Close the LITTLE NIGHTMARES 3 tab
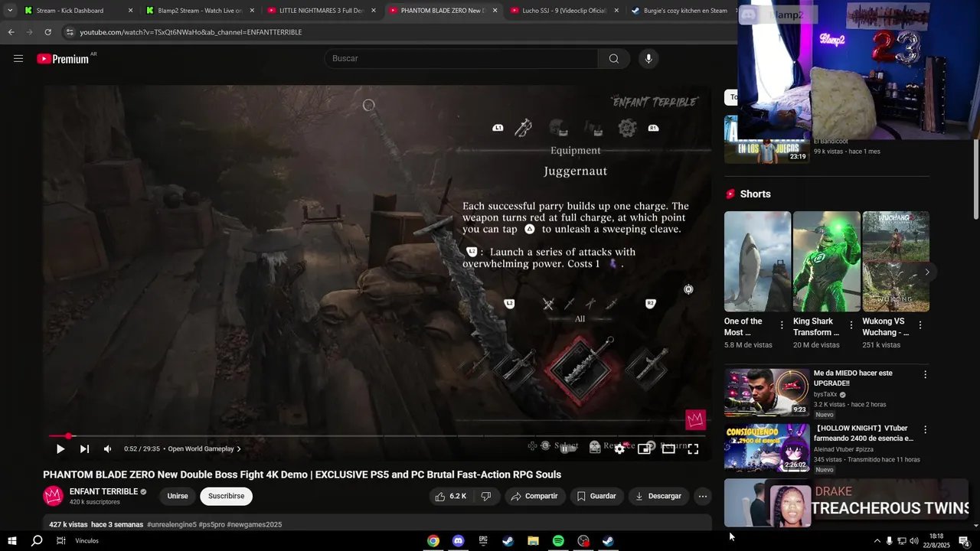The image size is (980, 551). 373,11
